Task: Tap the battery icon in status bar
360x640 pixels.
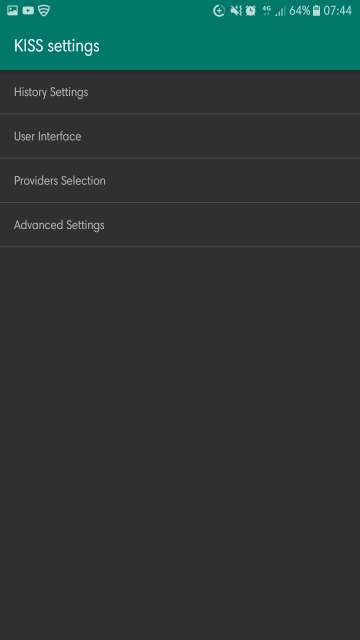Action: pos(316,11)
